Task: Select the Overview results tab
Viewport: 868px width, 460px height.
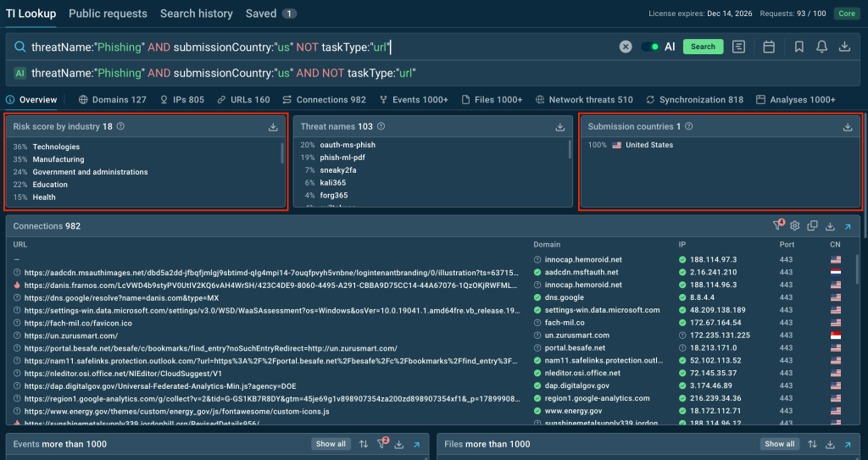Action: [x=31, y=100]
